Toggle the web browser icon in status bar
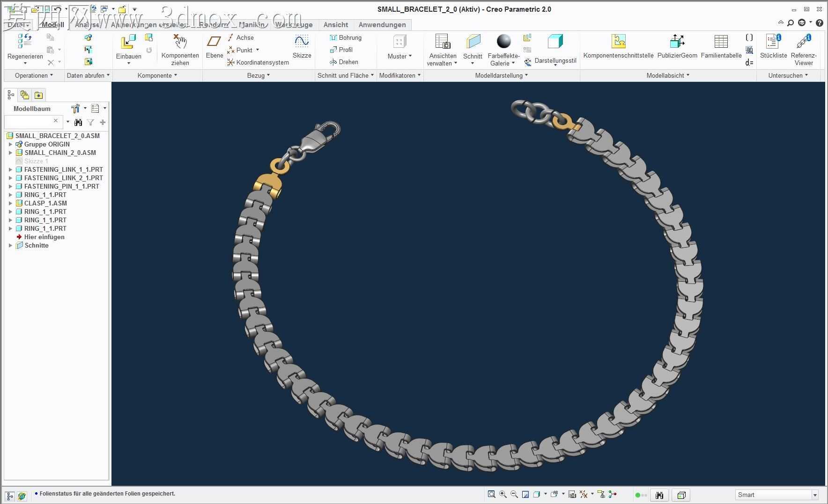 tap(22, 496)
